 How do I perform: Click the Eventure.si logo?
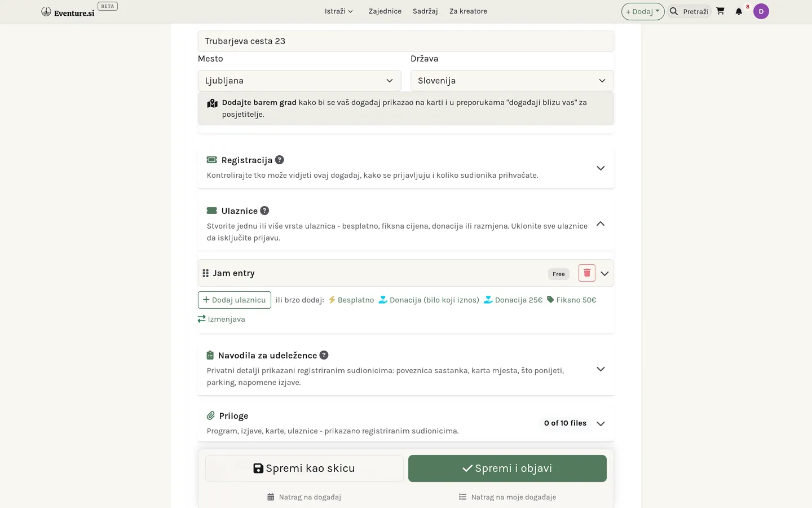tap(68, 12)
